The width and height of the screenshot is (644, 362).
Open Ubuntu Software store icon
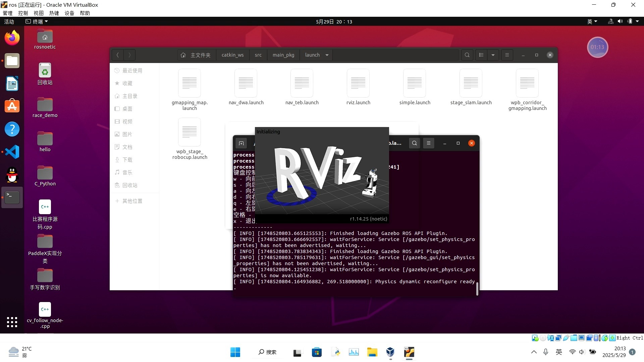point(12,106)
